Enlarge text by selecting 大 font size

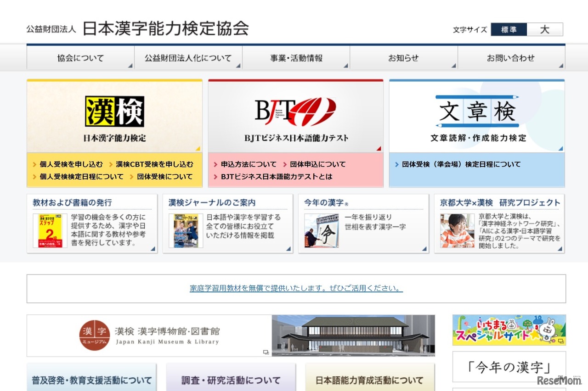click(x=545, y=29)
